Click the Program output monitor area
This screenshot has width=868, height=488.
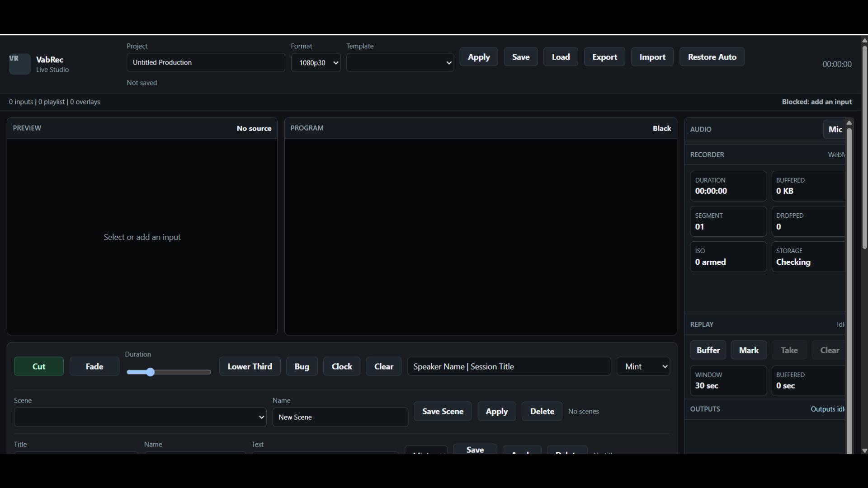click(481, 237)
